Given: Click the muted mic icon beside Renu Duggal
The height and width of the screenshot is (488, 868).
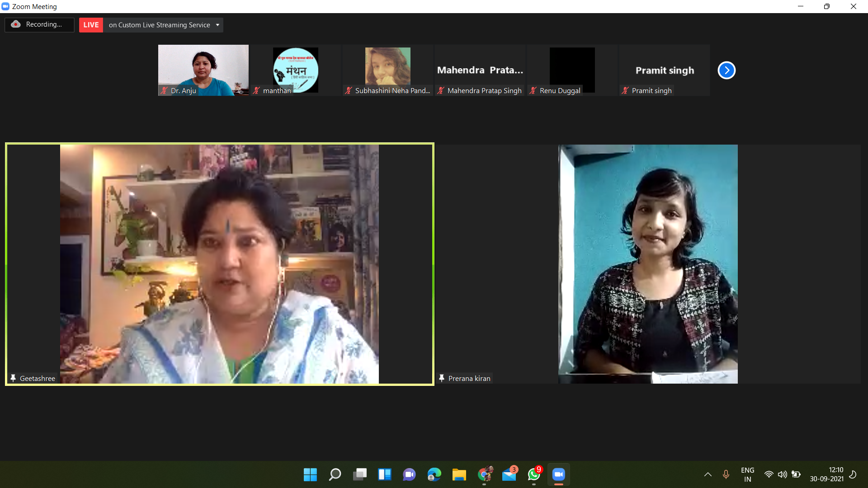Looking at the screenshot, I should click(533, 90).
